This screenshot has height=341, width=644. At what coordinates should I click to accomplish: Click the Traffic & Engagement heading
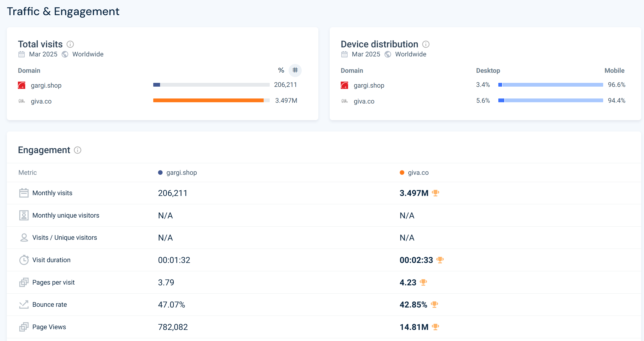click(x=63, y=11)
